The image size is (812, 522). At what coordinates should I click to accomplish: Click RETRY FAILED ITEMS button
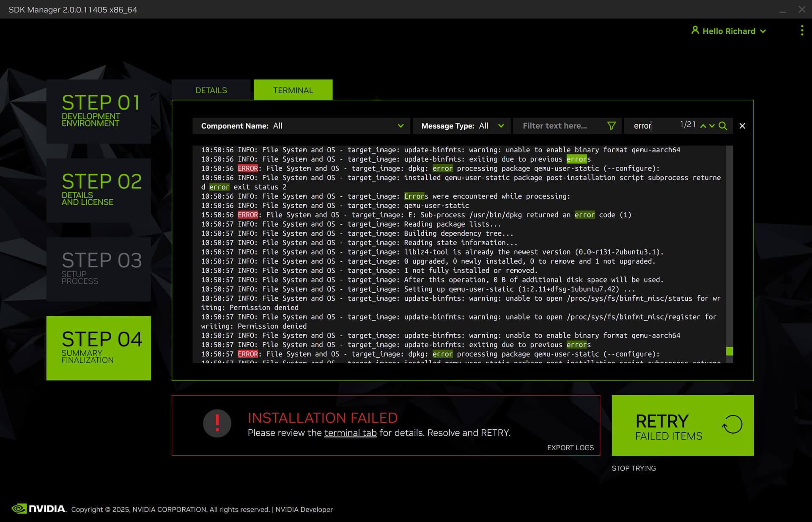pos(683,425)
